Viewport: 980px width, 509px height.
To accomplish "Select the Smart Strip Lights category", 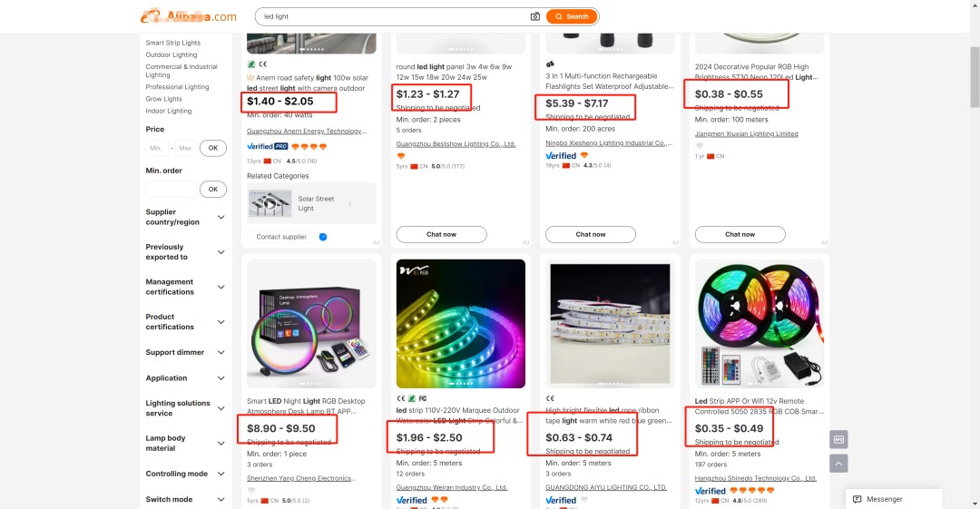I will click(173, 43).
